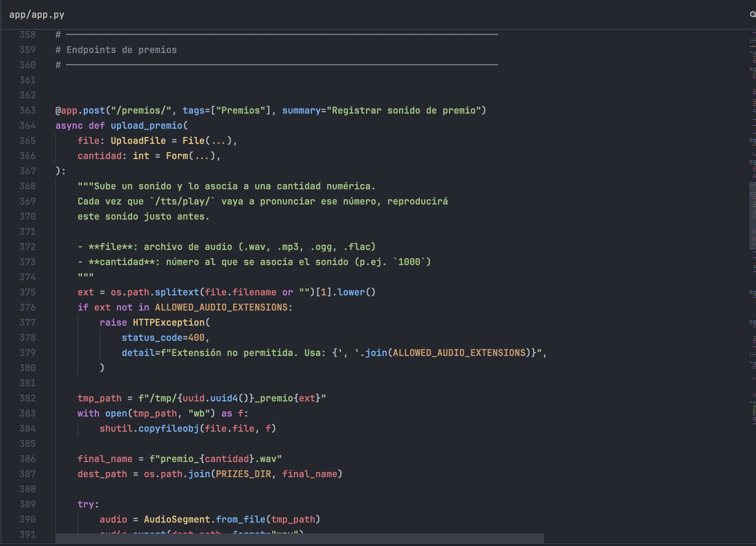Click status_code=400 on line 378
Viewport: 756px width, 546px height.
[163, 338]
